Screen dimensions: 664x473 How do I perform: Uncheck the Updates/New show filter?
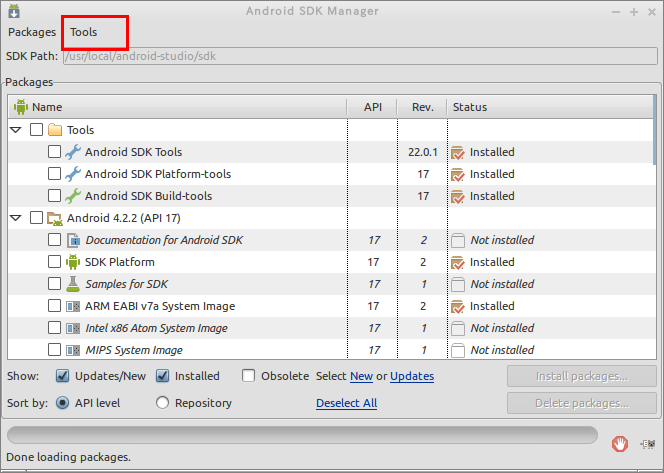point(63,376)
